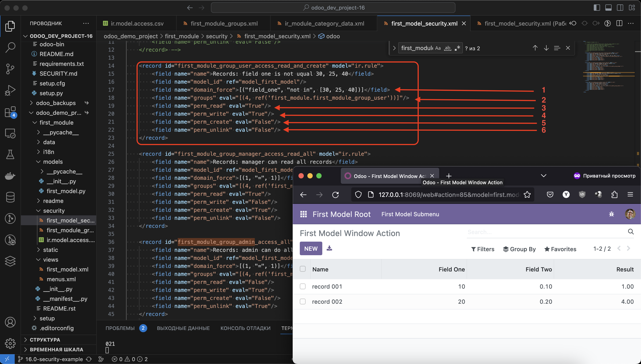Viewport: 641px width, 364px height.
Task: Click the Odoo debug bug icon
Action: point(611,214)
